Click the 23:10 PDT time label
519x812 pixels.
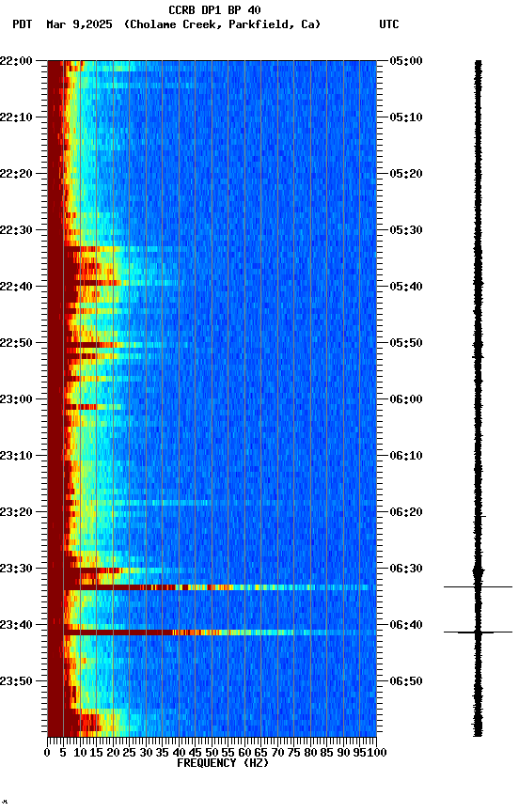(16, 456)
